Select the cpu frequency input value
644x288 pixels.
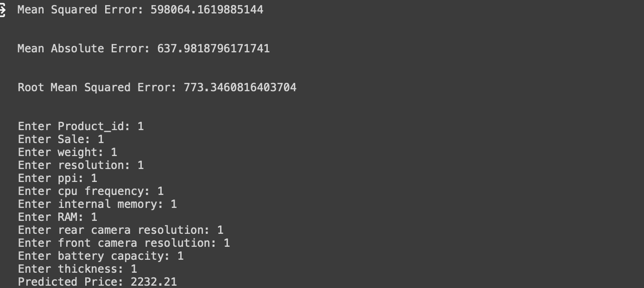(x=161, y=191)
